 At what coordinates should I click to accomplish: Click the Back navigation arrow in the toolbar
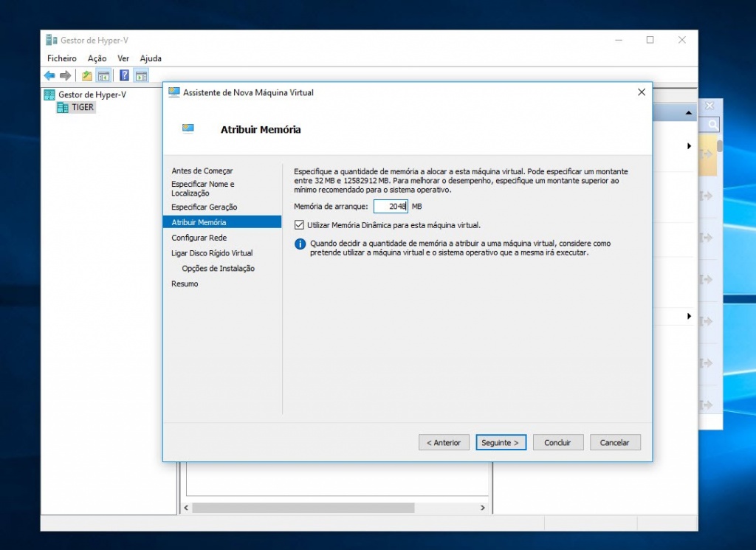point(49,75)
